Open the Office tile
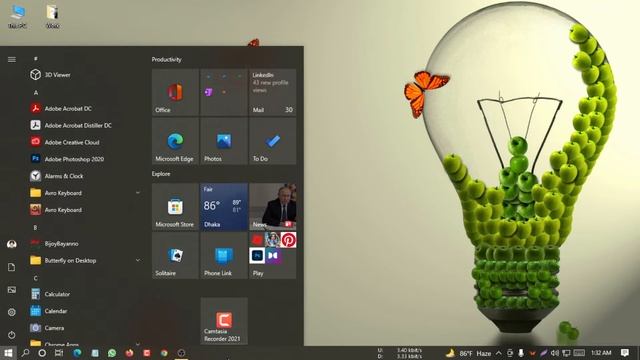The image size is (640, 360). coord(175,92)
